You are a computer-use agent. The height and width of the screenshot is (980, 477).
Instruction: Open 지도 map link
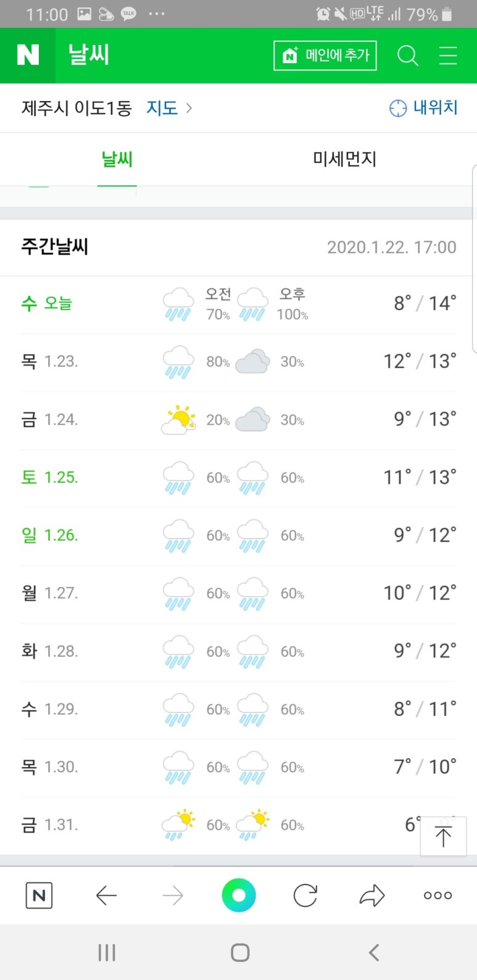[162, 108]
